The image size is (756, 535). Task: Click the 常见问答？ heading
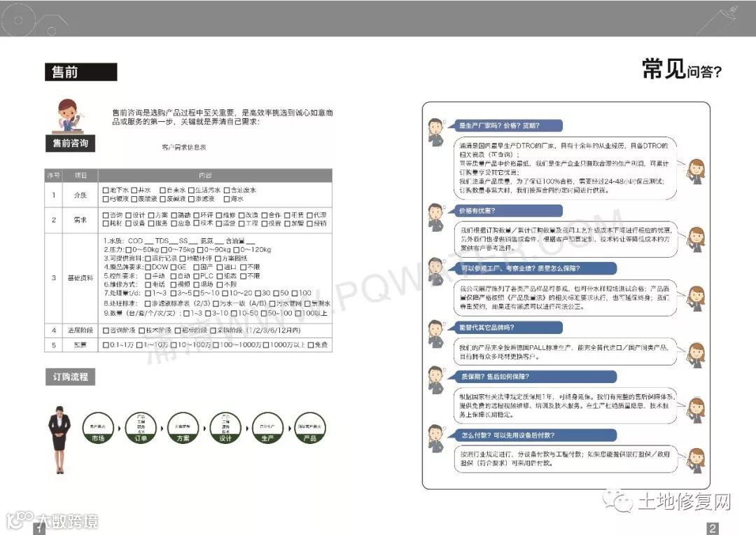coord(682,69)
